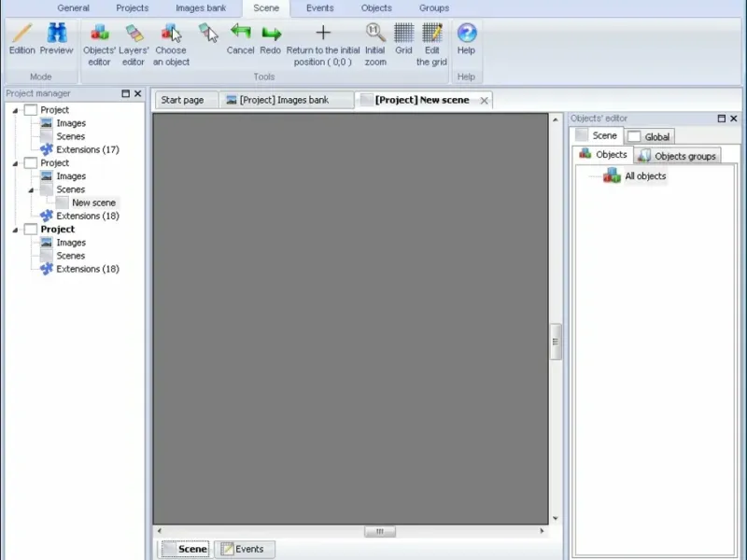Close the [Project] New scene tab
Screen dimensions: 747x560
click(484, 101)
